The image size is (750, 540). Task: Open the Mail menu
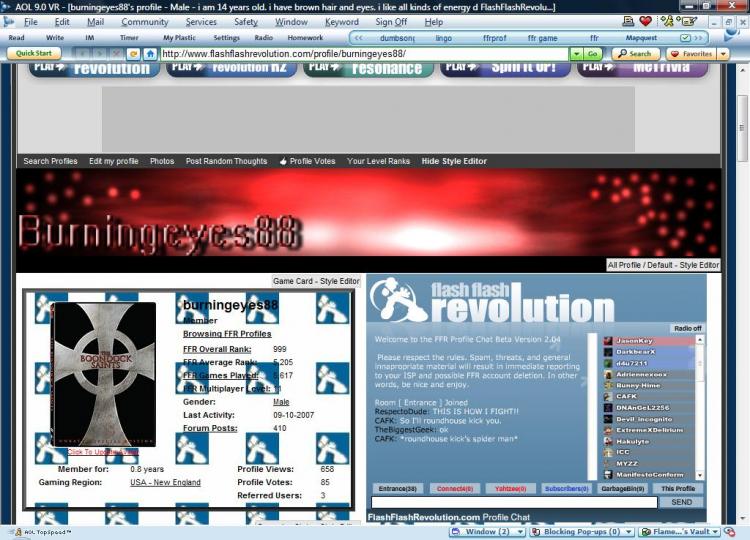(x=95, y=22)
